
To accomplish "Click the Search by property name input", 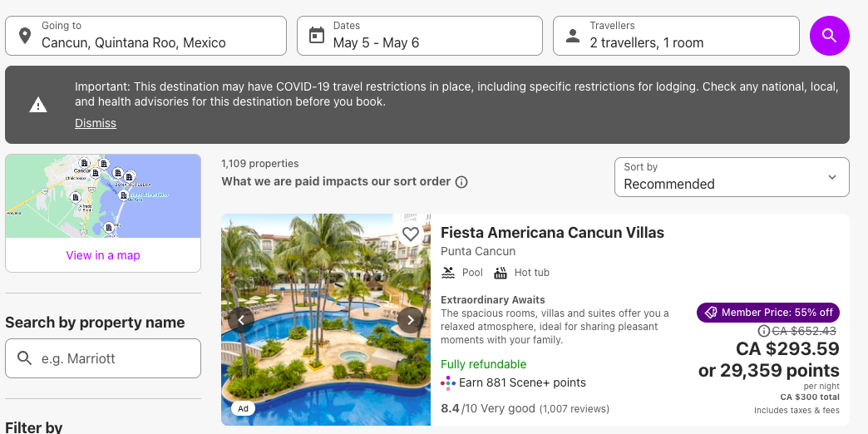I will 103,358.
